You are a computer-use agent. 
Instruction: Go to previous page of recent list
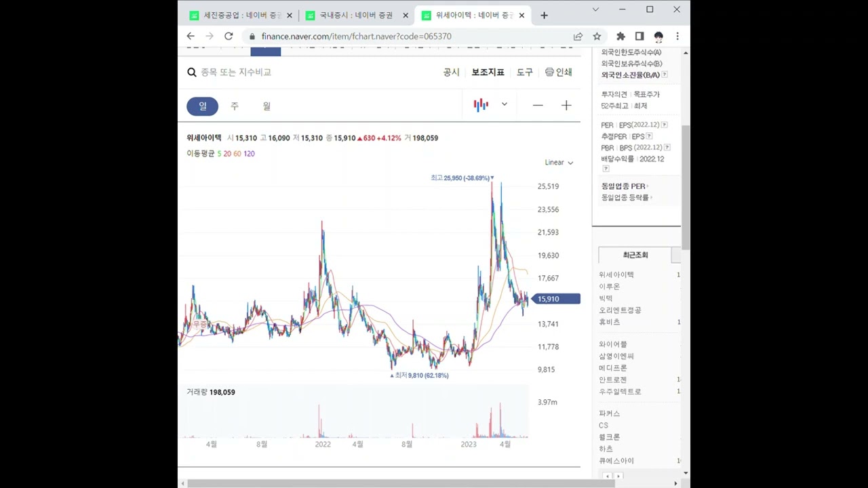point(607,476)
